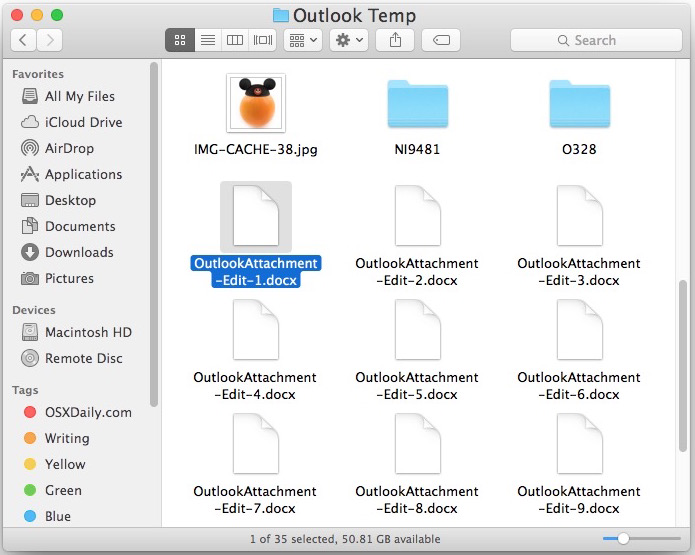Screen dimensions: 695x555
Task: Select OutlookAttachment-Edit-4.docx file
Action: click(256, 330)
